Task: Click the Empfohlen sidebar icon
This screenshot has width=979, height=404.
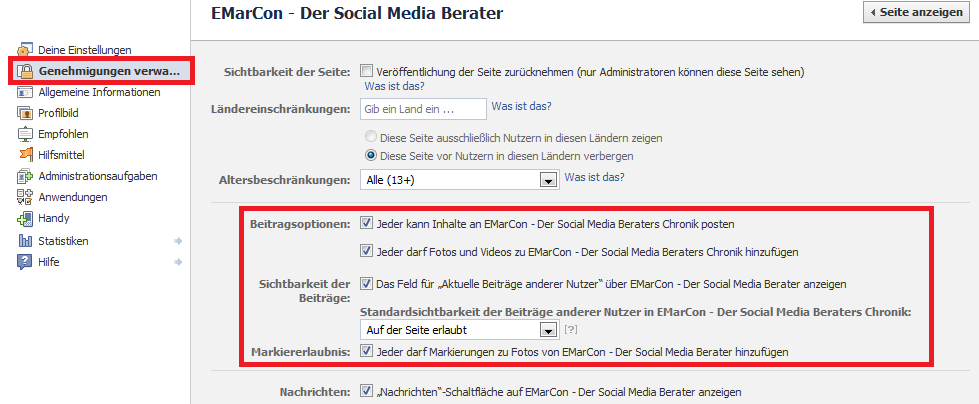Action: point(24,134)
